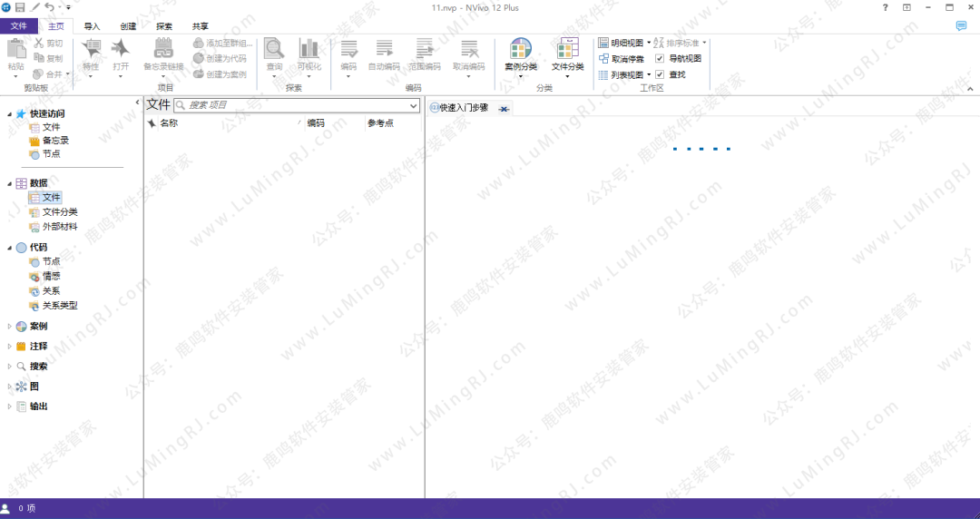Open the 创建 (Create) ribbon tab
The image size is (980, 519).
(128, 26)
